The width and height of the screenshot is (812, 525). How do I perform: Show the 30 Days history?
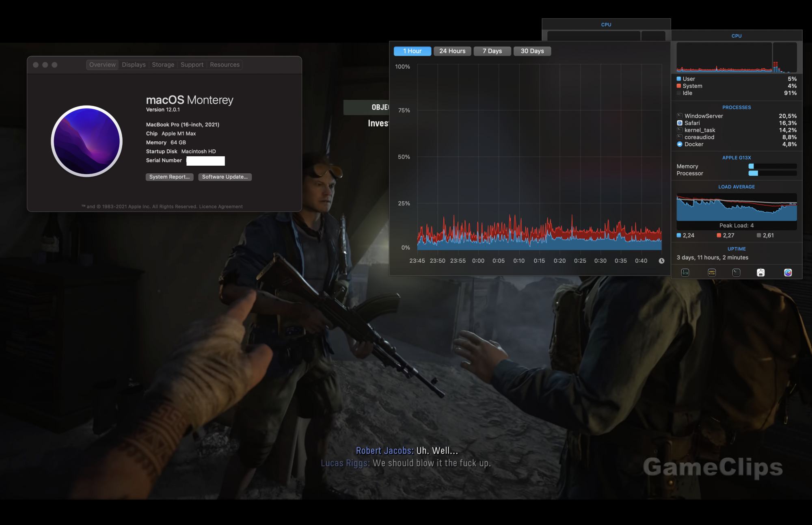click(x=532, y=51)
